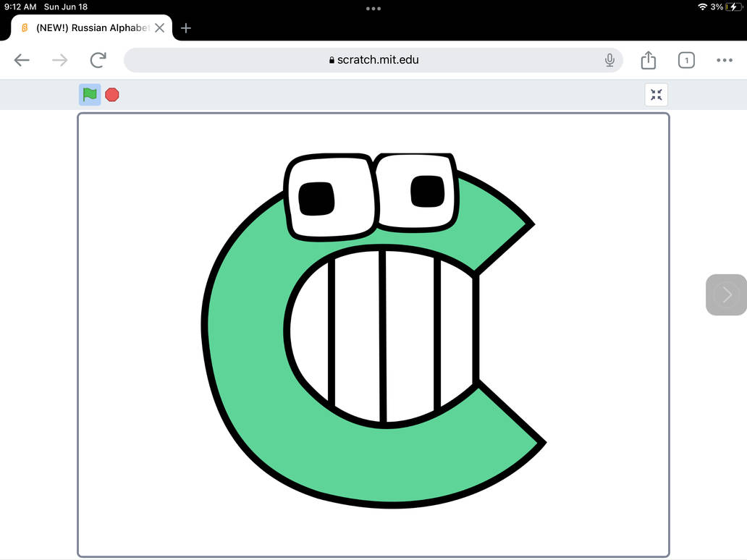Go forward using the forward arrow
This screenshot has width=747, height=560.
coord(60,60)
